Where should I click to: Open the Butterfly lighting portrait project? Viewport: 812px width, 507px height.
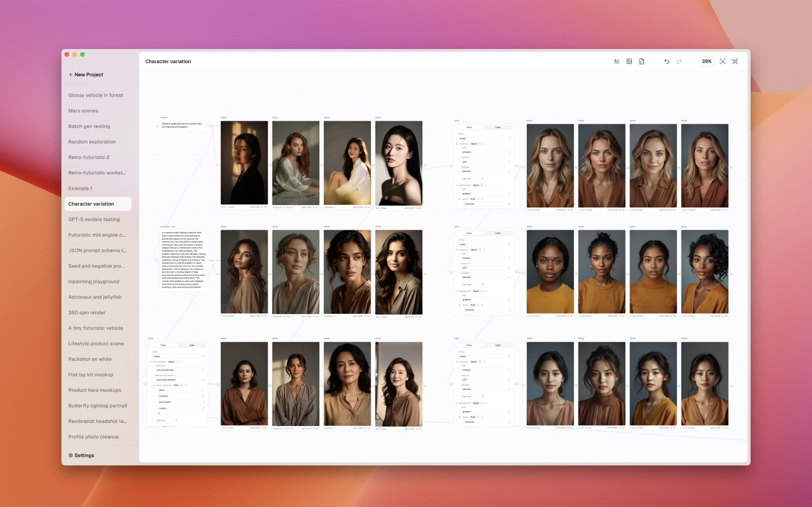[98, 405]
